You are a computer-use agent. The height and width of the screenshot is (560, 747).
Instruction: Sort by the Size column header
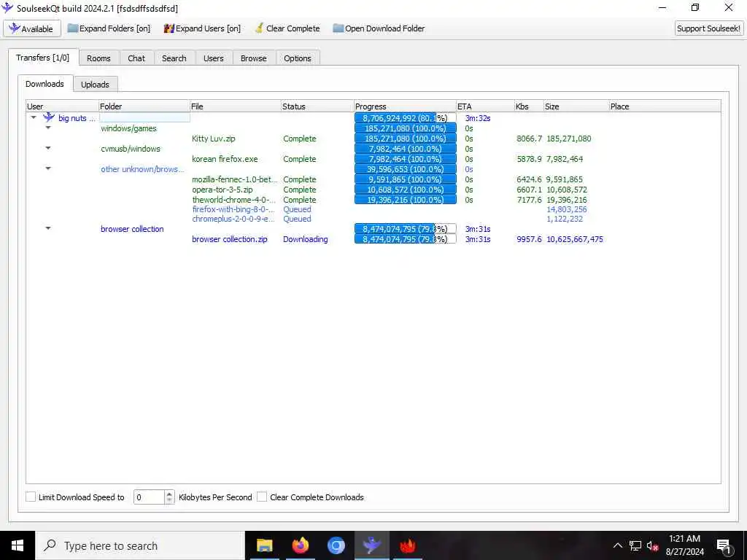point(576,106)
